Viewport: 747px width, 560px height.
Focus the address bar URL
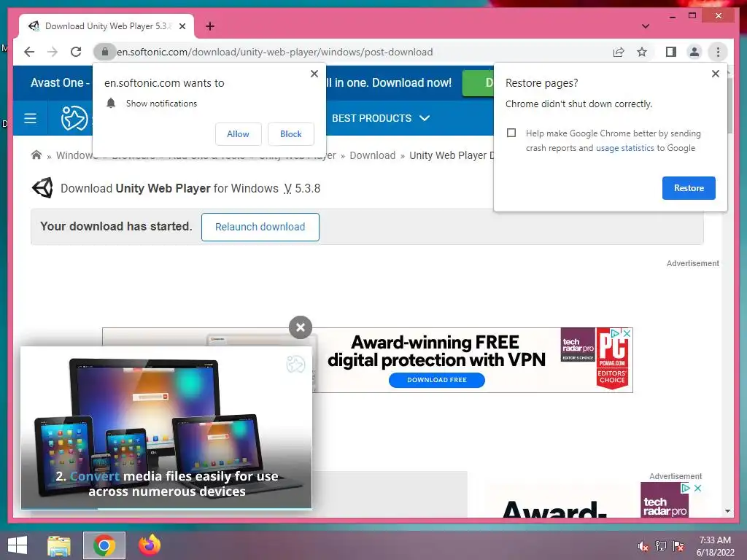[275, 52]
